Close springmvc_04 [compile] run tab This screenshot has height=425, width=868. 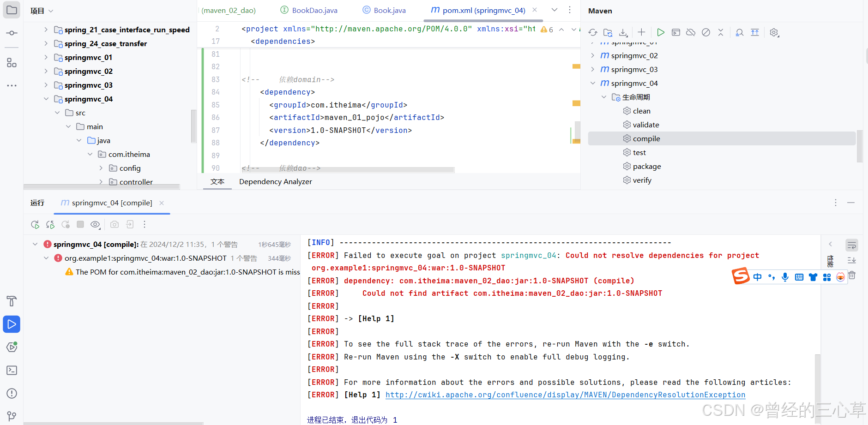click(162, 203)
